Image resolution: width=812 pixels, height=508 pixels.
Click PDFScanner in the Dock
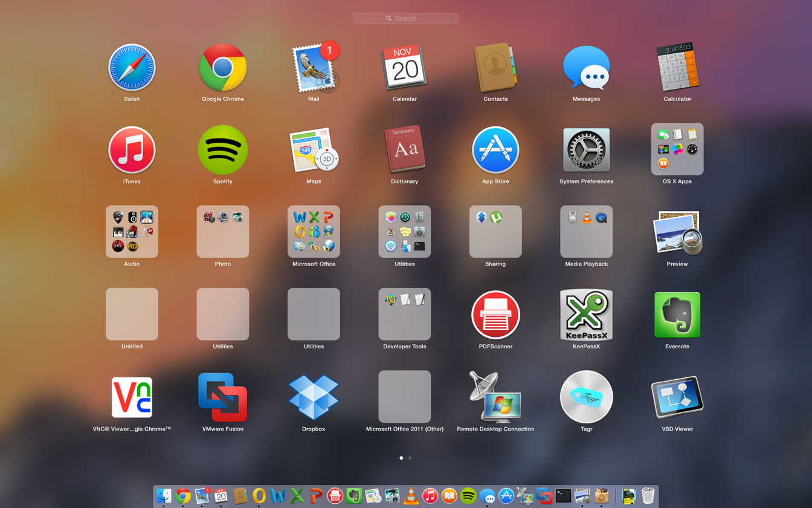pos(335,496)
